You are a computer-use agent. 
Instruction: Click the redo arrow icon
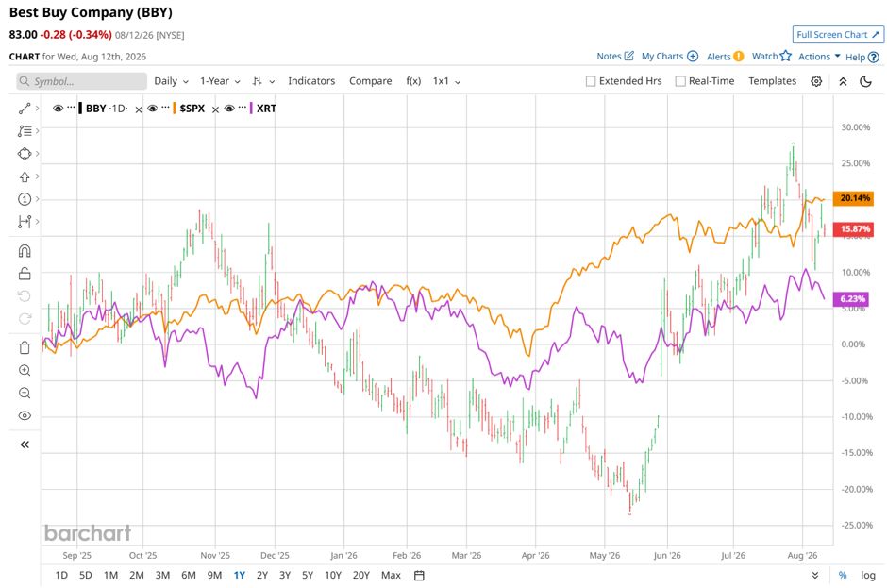point(25,319)
